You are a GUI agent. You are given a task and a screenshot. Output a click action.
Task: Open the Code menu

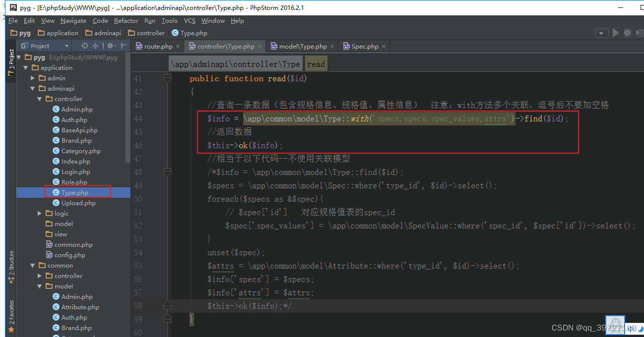(100, 20)
